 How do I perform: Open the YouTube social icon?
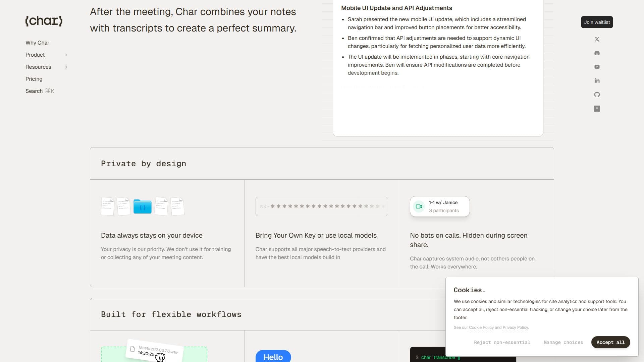(597, 67)
